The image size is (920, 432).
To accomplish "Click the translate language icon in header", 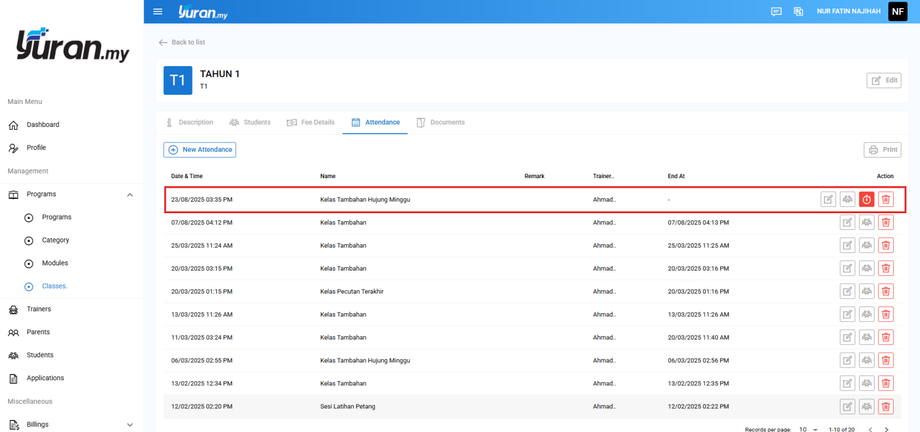I will [x=798, y=12].
